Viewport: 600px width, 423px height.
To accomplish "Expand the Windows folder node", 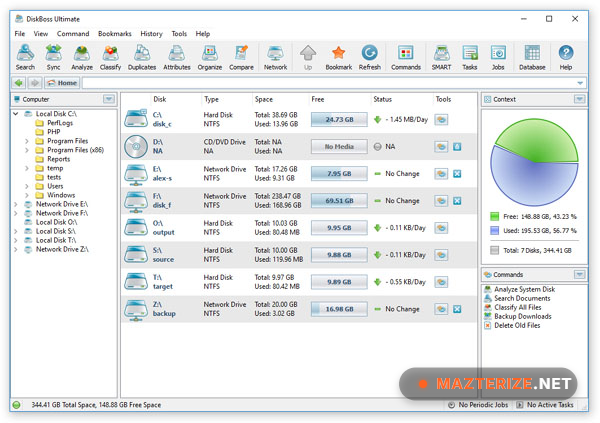I will [26, 195].
